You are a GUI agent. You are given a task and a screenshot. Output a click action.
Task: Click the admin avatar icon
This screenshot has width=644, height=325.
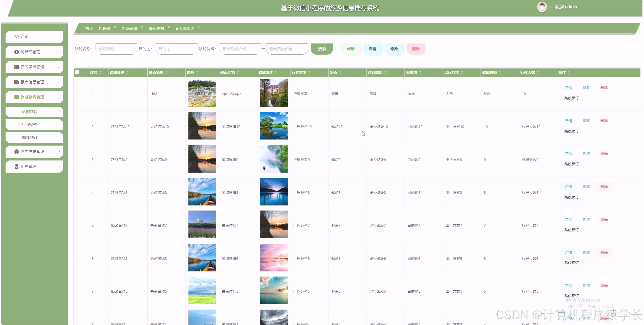click(x=542, y=7)
